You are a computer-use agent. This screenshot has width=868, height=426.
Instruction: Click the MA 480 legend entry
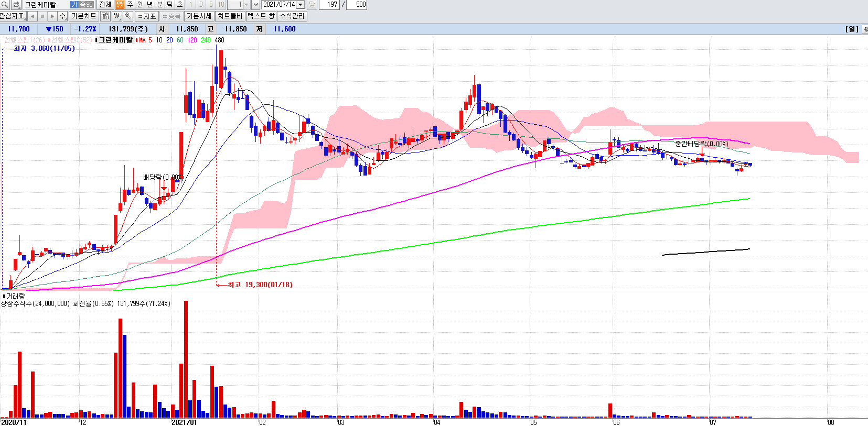click(219, 40)
